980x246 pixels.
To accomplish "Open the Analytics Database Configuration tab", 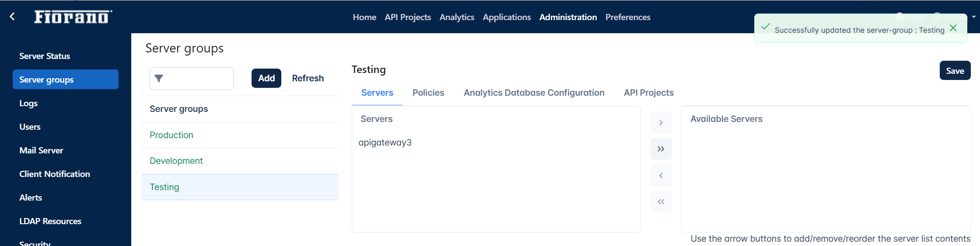I will click(x=534, y=93).
